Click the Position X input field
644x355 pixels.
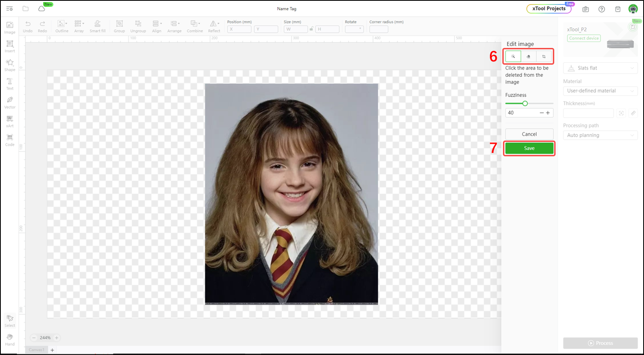point(239,29)
